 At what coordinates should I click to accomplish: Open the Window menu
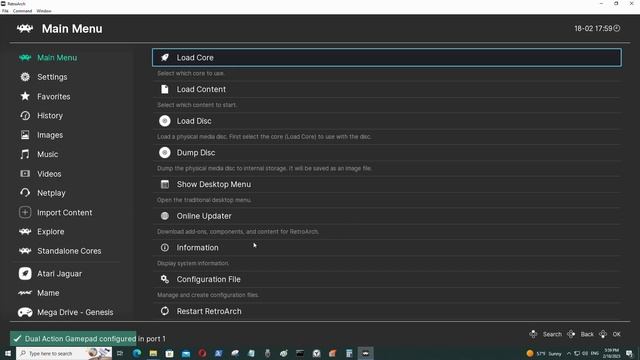point(44,11)
